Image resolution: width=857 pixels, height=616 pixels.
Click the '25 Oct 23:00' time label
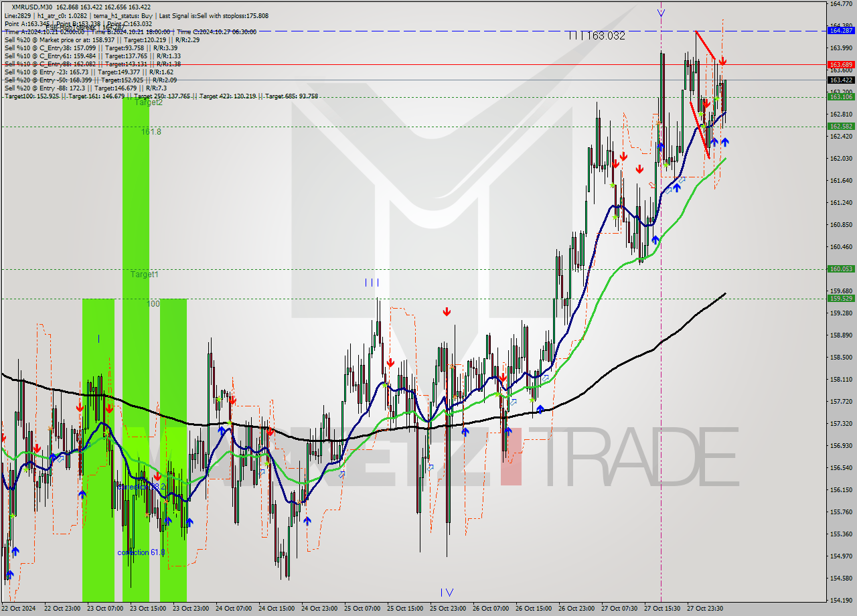pyautogui.click(x=448, y=609)
